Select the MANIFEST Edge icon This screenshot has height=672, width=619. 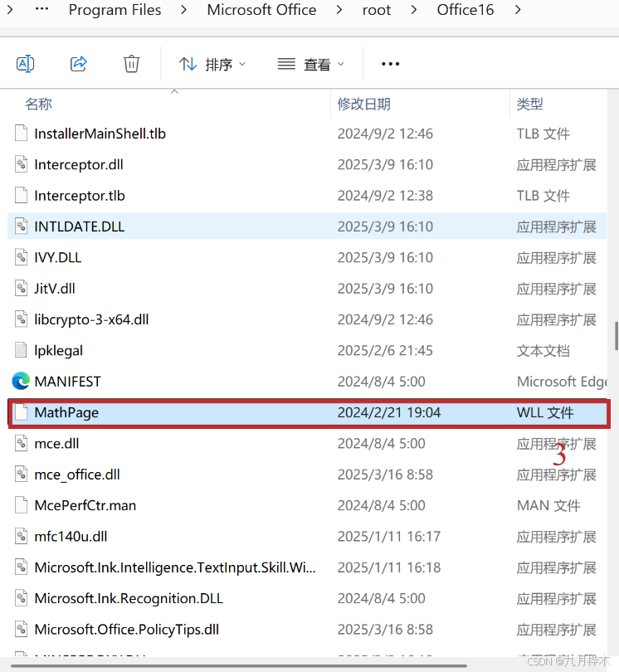(x=21, y=381)
